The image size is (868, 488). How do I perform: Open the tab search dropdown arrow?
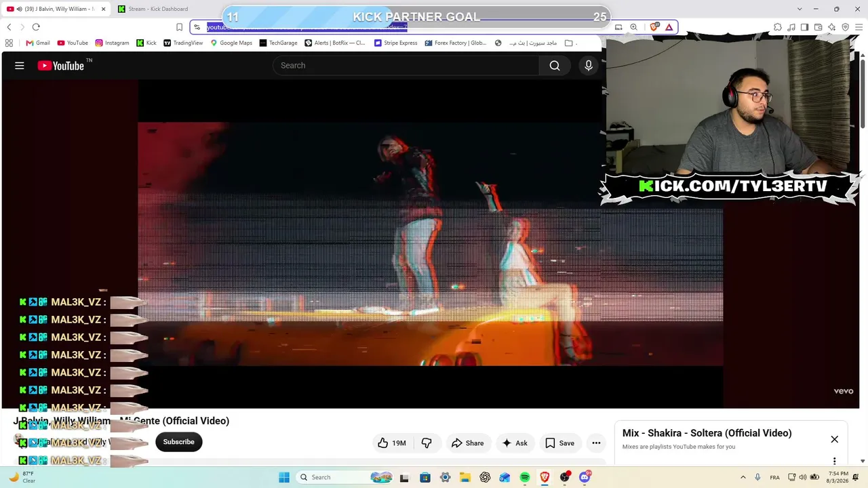[800, 9]
